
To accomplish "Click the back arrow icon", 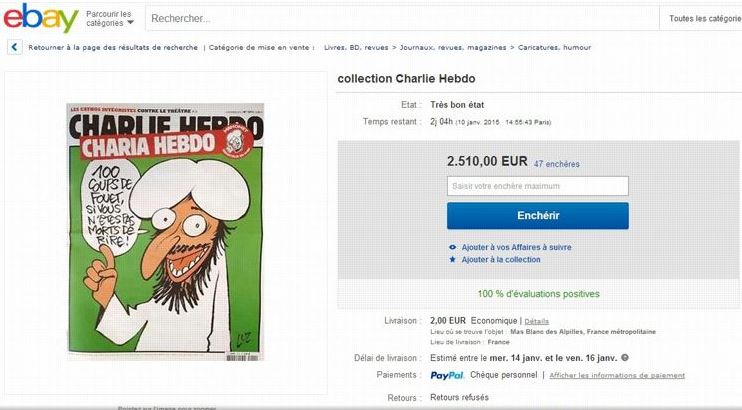I will (x=15, y=47).
